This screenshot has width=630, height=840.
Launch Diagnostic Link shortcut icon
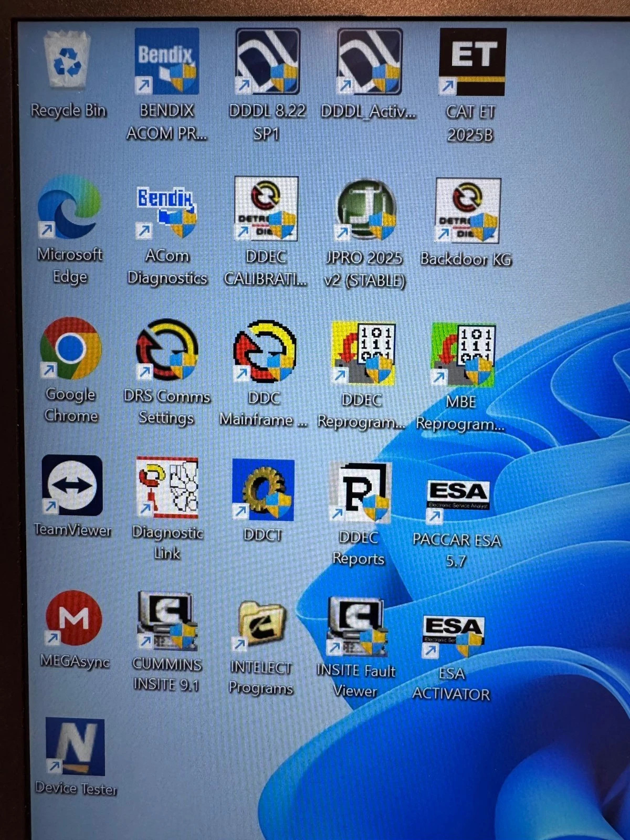(x=167, y=487)
